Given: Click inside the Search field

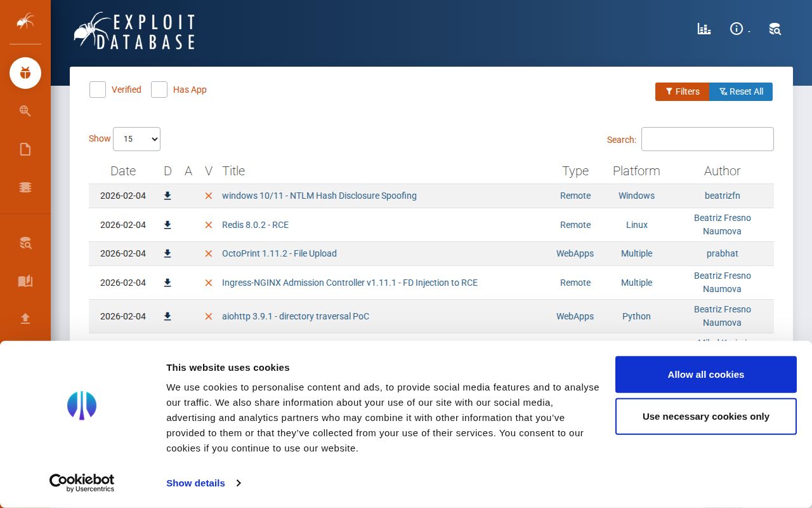Looking at the screenshot, I should tap(707, 139).
